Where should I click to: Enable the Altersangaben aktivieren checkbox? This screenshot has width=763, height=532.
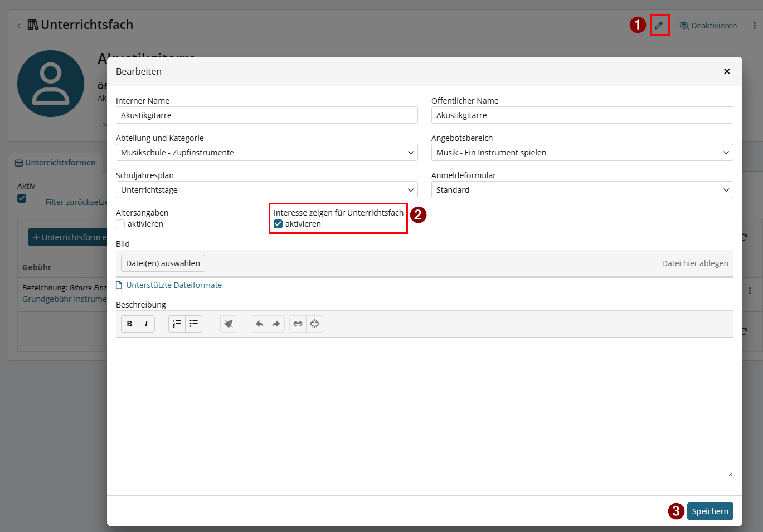pos(120,224)
